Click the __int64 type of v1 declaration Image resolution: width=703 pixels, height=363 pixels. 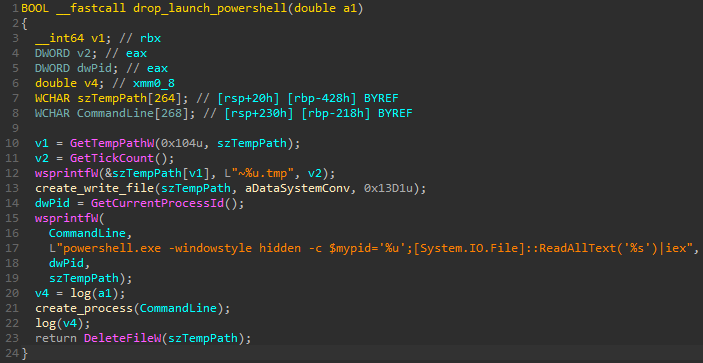(x=60, y=39)
